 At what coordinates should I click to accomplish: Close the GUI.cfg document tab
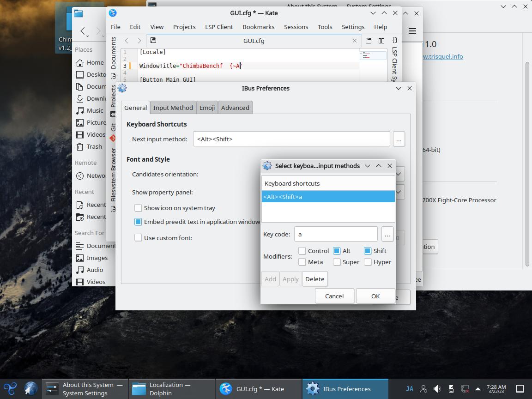pos(355,41)
